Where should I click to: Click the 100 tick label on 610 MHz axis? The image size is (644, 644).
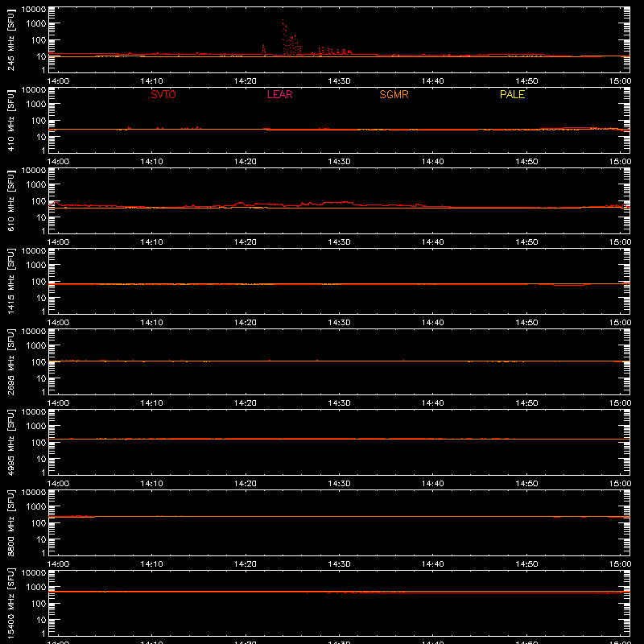(x=39, y=200)
